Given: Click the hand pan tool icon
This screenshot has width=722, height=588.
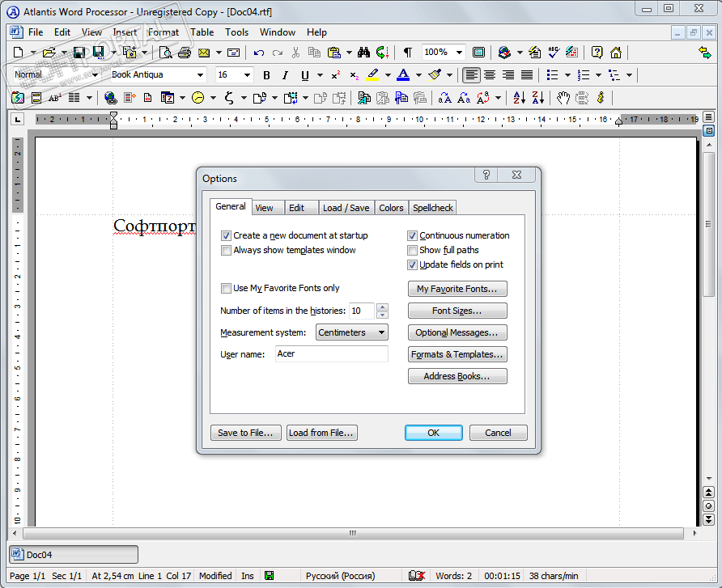Looking at the screenshot, I should 563,98.
